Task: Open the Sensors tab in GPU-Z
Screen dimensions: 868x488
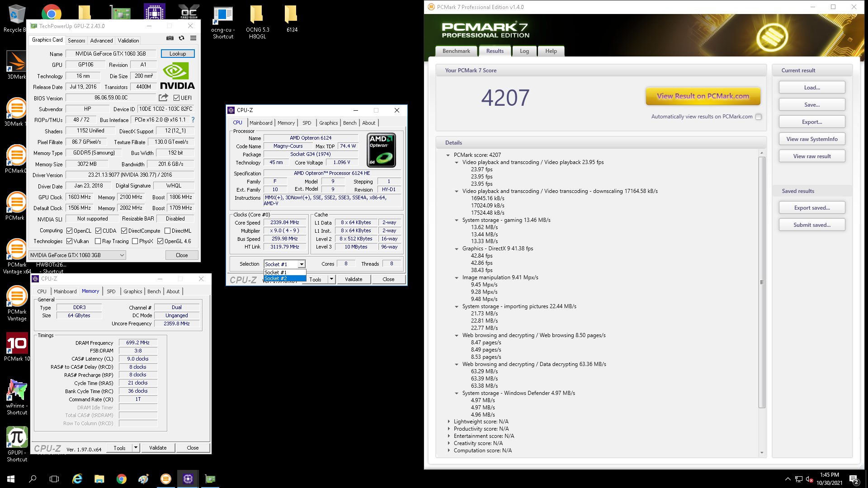Action: [76, 40]
